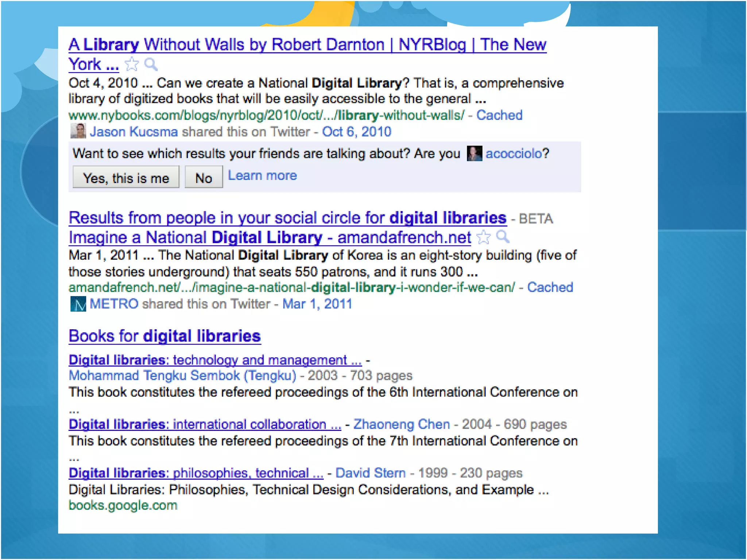The image size is (747, 560).
Task: Click the METRO Twitter avatar icon
Action: pos(78,304)
